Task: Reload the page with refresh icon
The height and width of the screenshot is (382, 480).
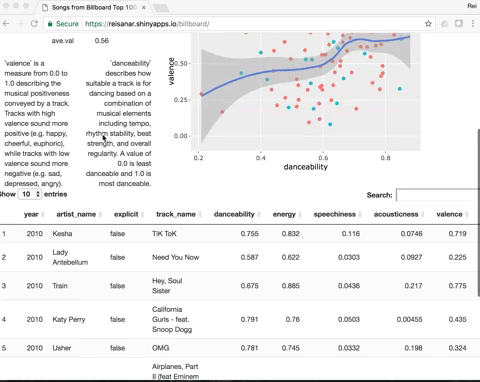Action: [34, 24]
